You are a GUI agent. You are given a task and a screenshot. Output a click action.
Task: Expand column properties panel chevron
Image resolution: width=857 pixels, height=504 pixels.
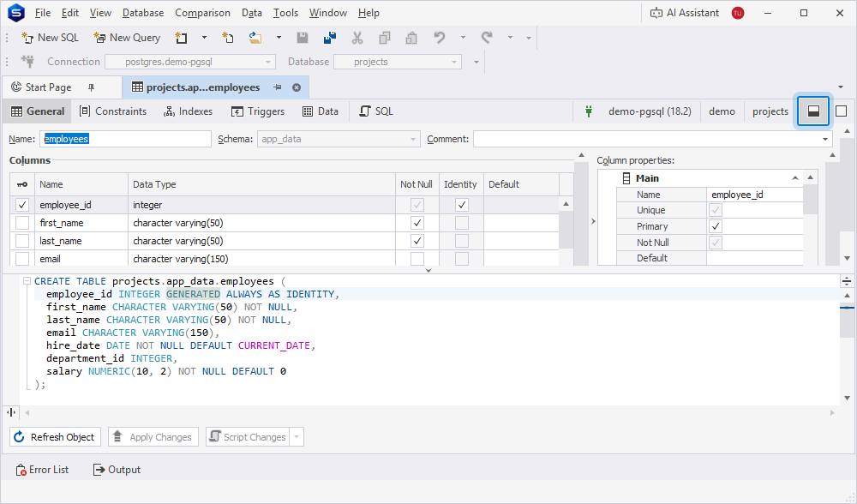coord(594,221)
